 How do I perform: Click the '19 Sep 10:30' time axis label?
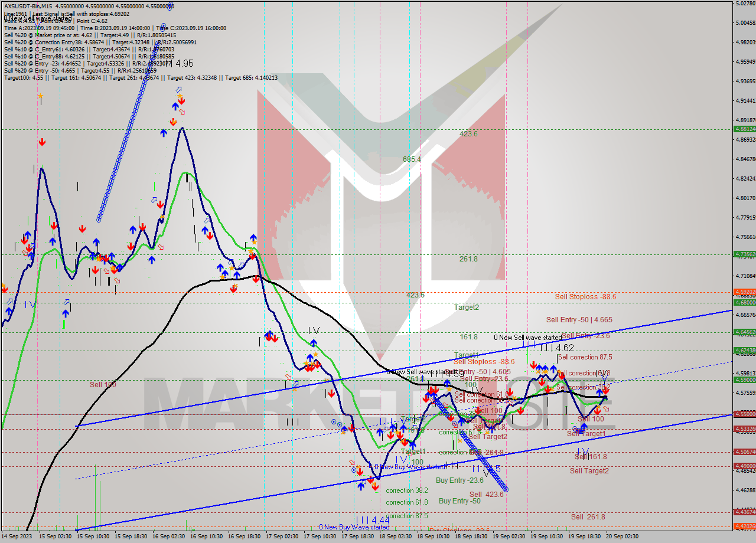(547, 536)
